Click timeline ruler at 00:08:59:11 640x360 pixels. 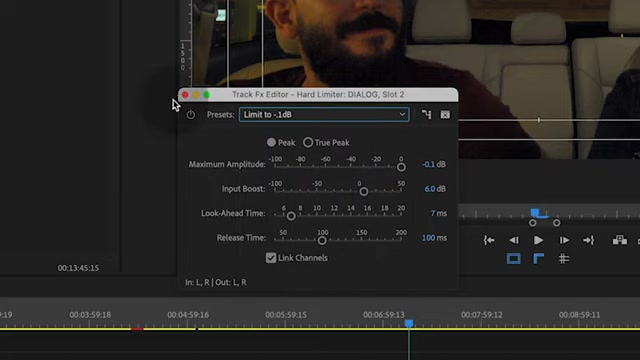(580, 315)
